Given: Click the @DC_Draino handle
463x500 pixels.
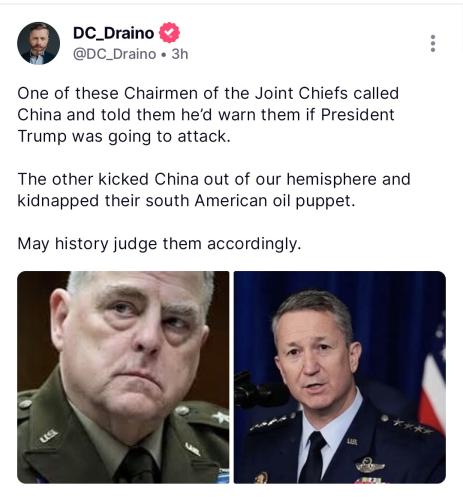Looking at the screenshot, I should pos(114,54).
